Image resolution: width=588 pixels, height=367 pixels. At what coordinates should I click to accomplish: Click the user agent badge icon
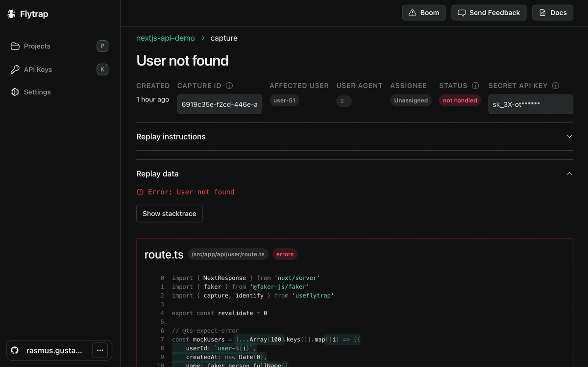tap(343, 101)
